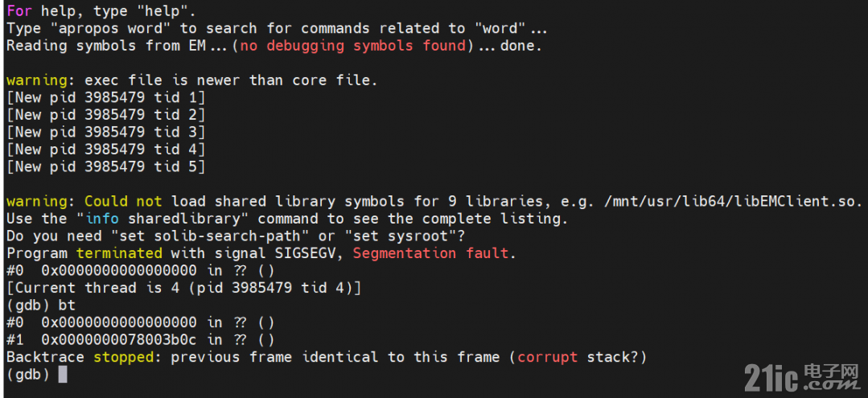Click the 21ic watermark logo
Viewport: 868px width, 398px height.
point(803,375)
